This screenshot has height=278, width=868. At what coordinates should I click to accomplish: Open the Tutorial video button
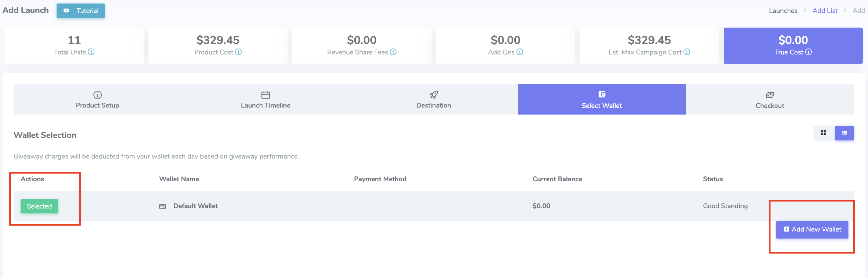[x=81, y=11]
